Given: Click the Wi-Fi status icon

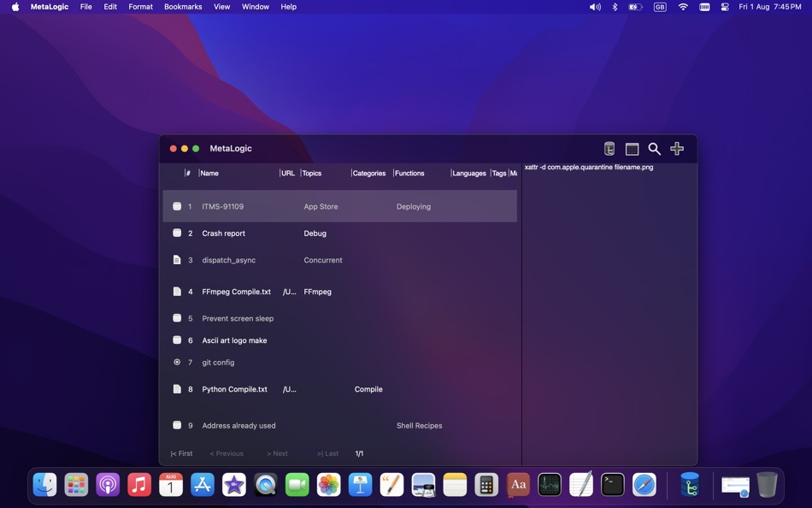Looking at the screenshot, I should click(x=683, y=7).
